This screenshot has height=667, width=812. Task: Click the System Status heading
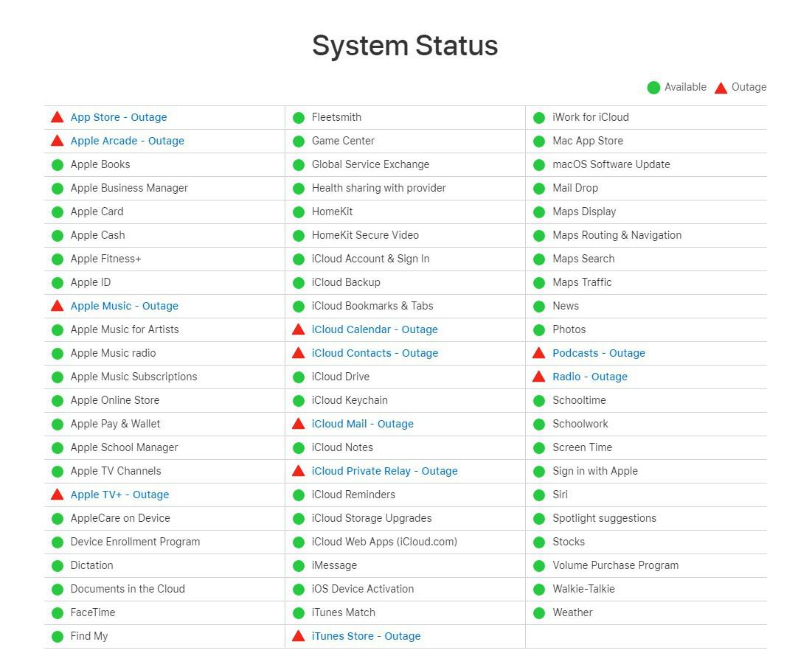(405, 46)
